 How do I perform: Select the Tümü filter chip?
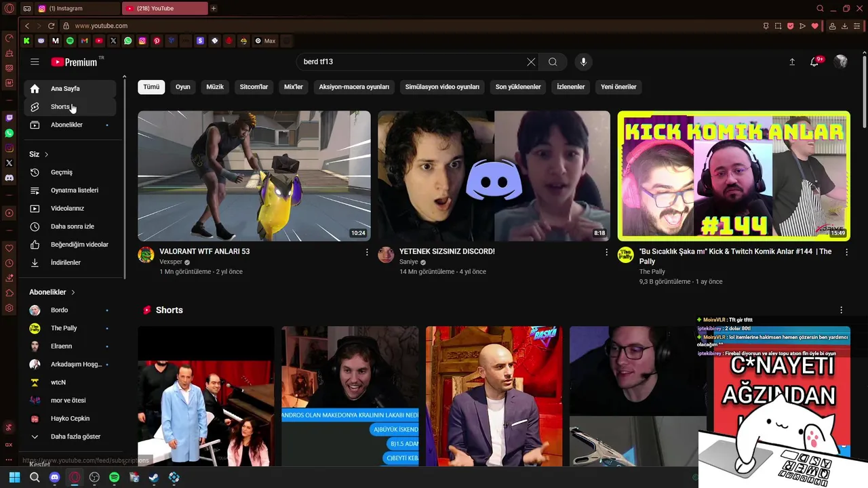coord(151,87)
